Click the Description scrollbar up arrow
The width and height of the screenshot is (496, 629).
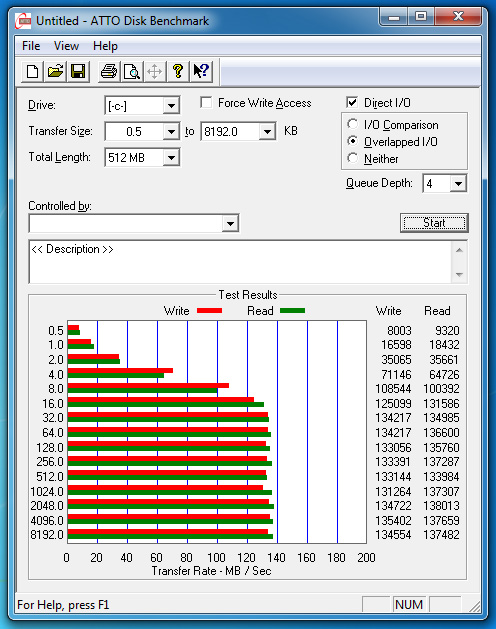click(x=459, y=250)
